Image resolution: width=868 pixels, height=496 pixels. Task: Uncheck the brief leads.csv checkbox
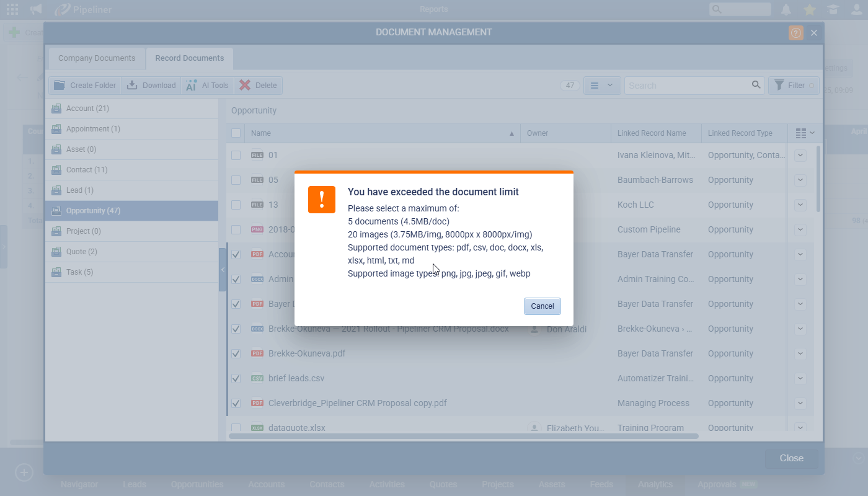(x=236, y=378)
